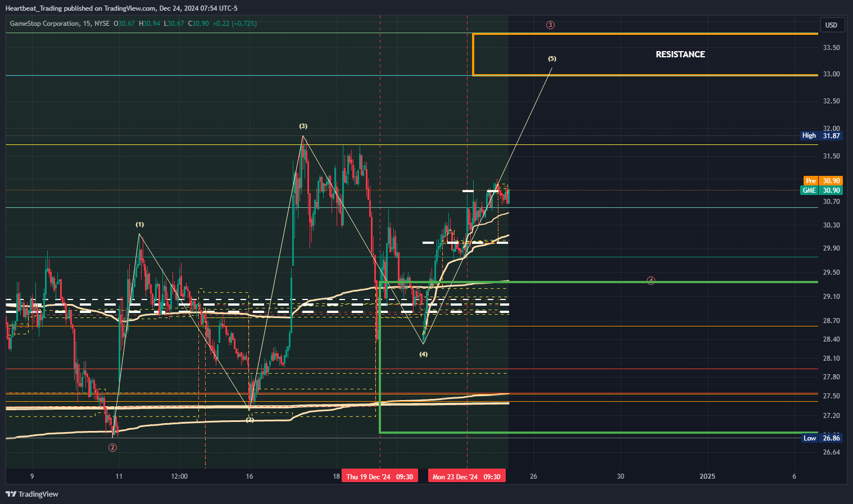Click the 26.64 price axis label

(x=831, y=452)
